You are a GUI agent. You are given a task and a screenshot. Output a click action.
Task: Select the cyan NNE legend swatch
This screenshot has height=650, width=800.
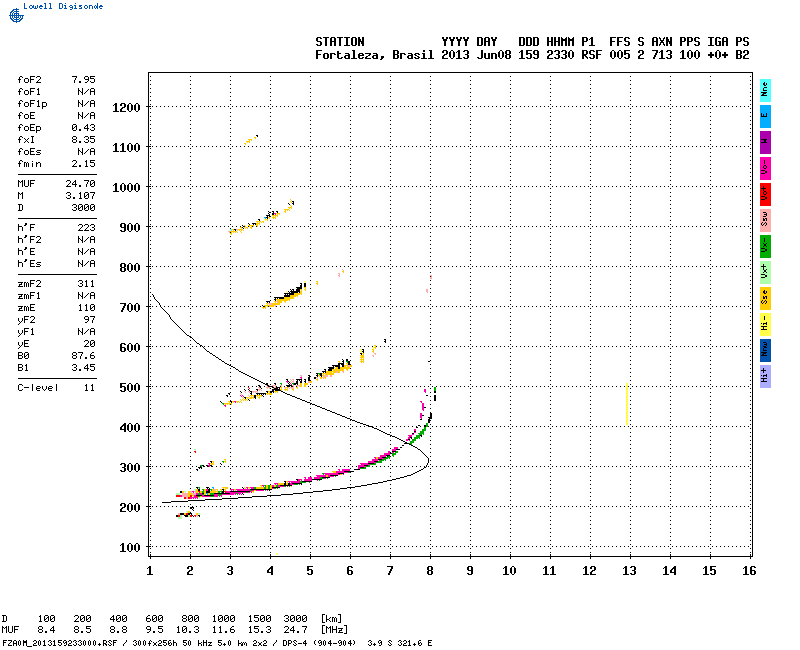[765, 90]
